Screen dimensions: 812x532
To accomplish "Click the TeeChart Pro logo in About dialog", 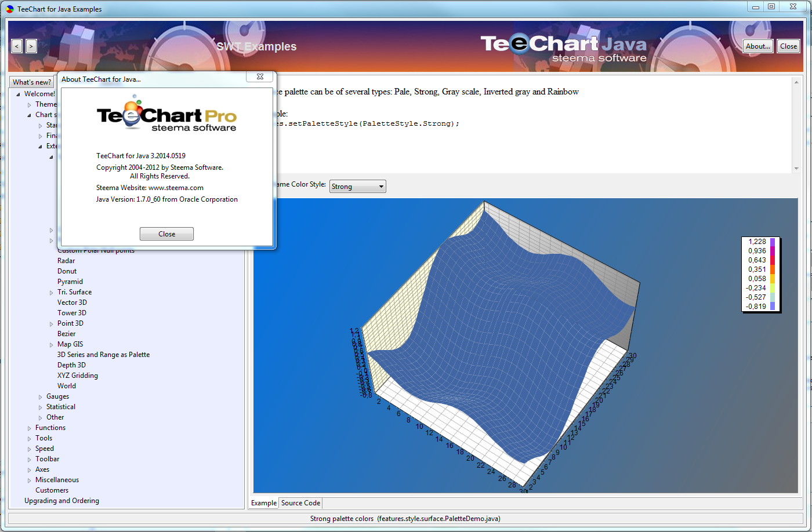I will click(x=166, y=114).
